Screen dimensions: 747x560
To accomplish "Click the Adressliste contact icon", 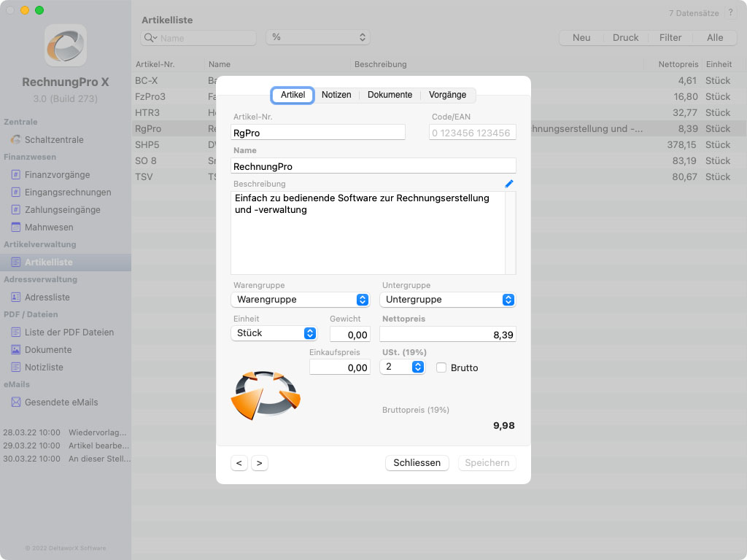I will tap(15, 297).
